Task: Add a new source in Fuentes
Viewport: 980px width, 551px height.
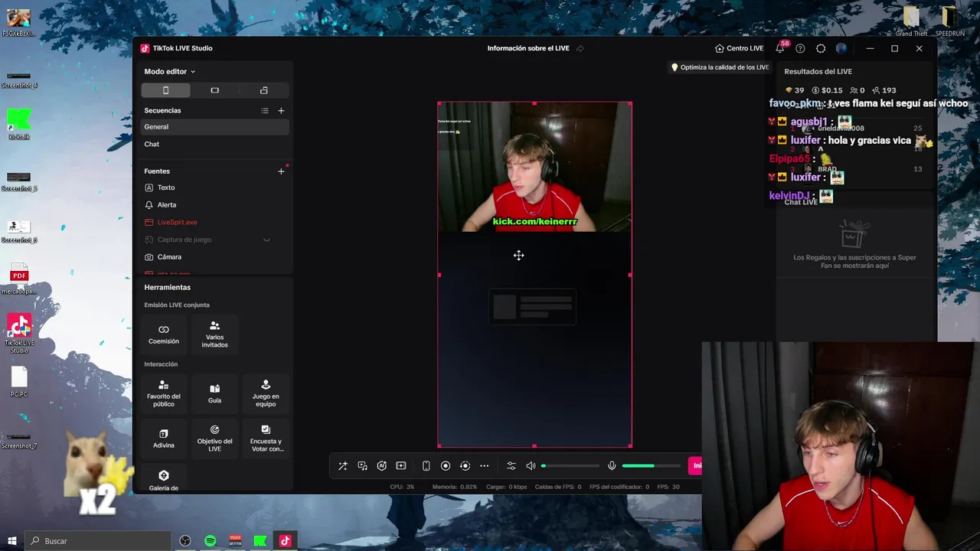Action: [281, 171]
